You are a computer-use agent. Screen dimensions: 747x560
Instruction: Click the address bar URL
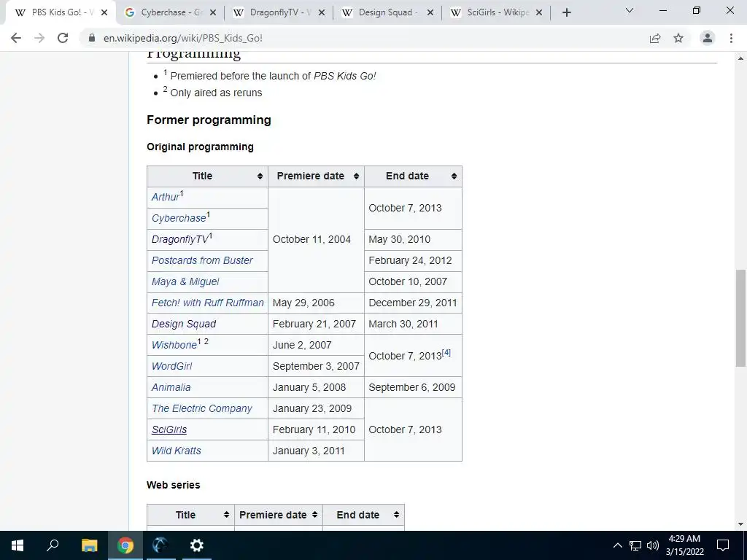pyautogui.click(x=183, y=38)
